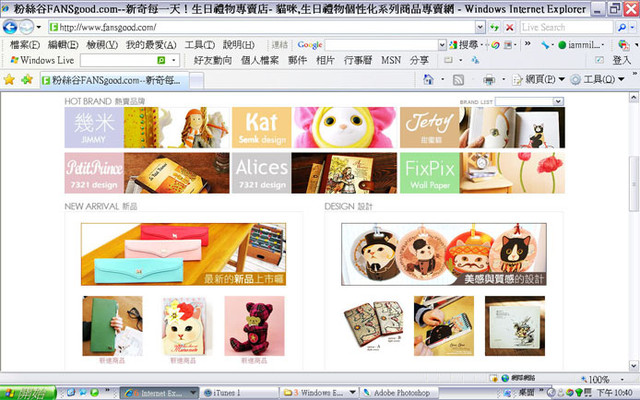The height and width of the screenshot is (400, 640).
Task: Click the Google toolbar search field
Action: click(x=381, y=45)
